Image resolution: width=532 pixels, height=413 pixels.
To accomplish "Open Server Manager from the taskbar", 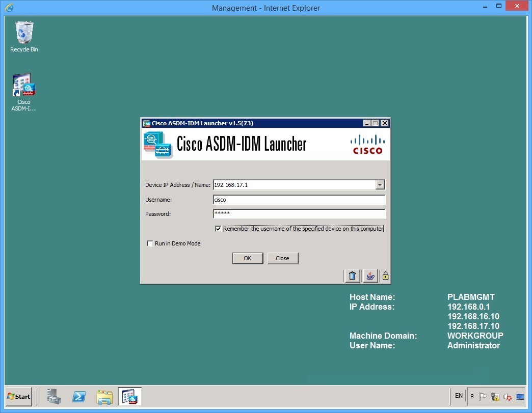I will click(x=54, y=396).
